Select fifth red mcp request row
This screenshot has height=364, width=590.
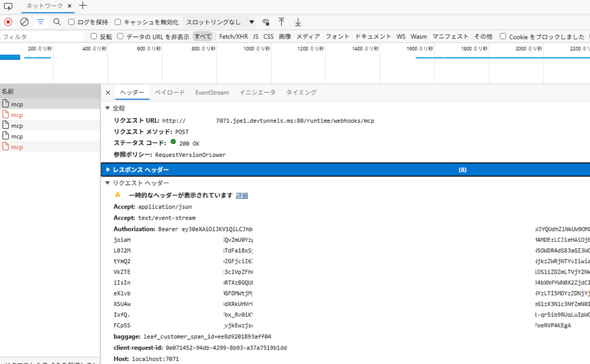click(50, 147)
